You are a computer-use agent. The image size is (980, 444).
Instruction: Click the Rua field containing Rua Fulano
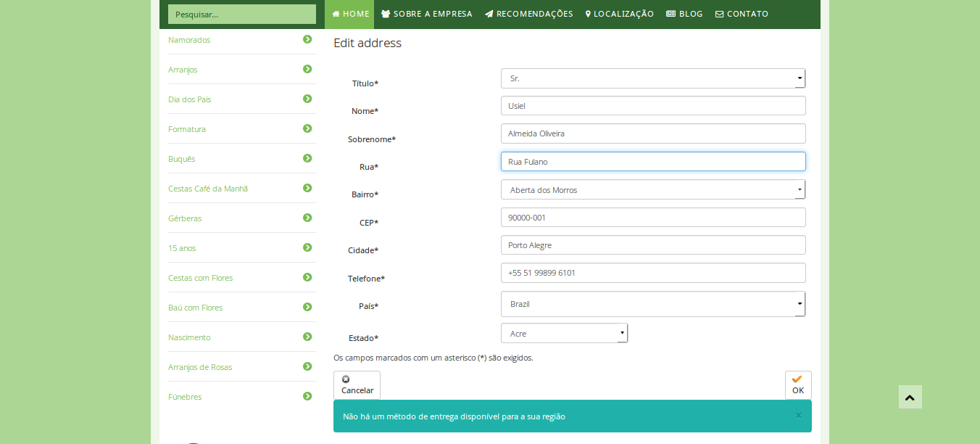click(x=653, y=161)
